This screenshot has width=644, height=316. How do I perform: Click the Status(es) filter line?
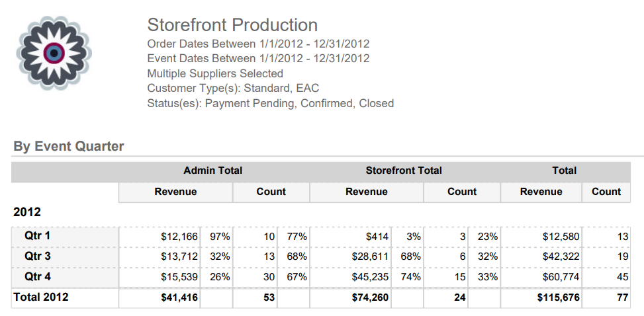[x=270, y=103]
